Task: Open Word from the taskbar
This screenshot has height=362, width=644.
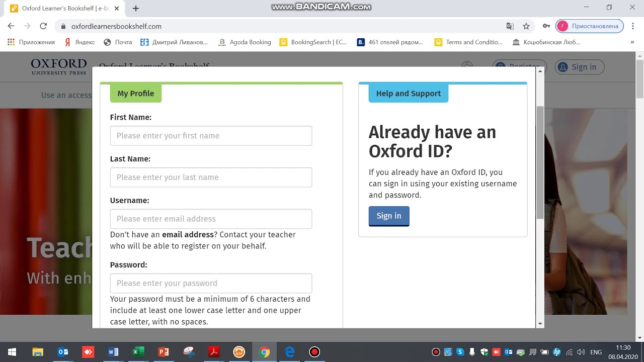Action: (x=113, y=352)
